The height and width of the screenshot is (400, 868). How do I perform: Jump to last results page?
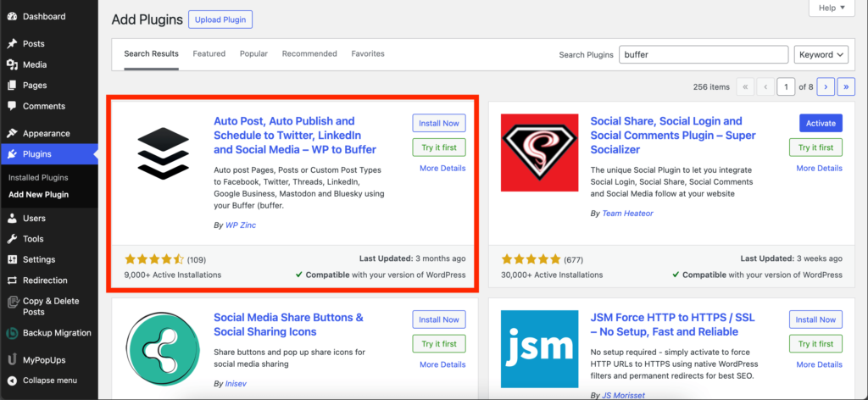point(845,86)
